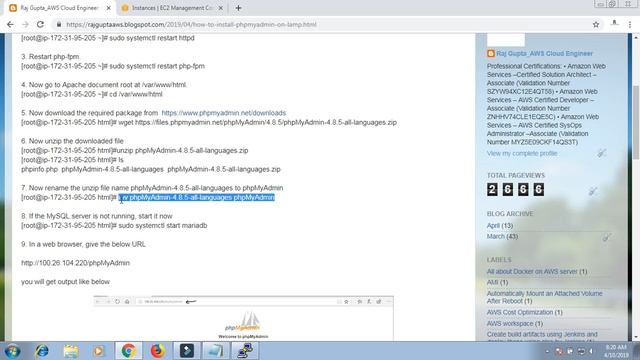Click volume speaker tray icon

pyautogui.click(x=591, y=351)
